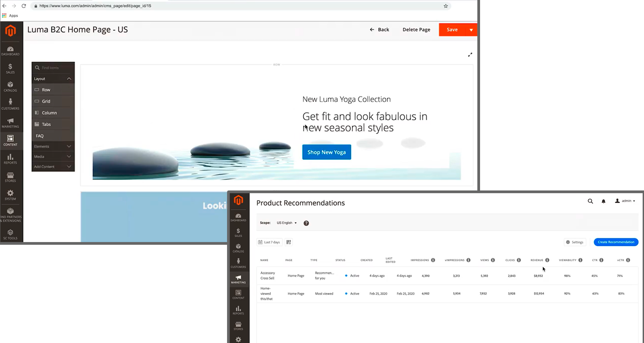Open the US English scope dropdown
This screenshot has width=644, height=343.
pyautogui.click(x=287, y=223)
